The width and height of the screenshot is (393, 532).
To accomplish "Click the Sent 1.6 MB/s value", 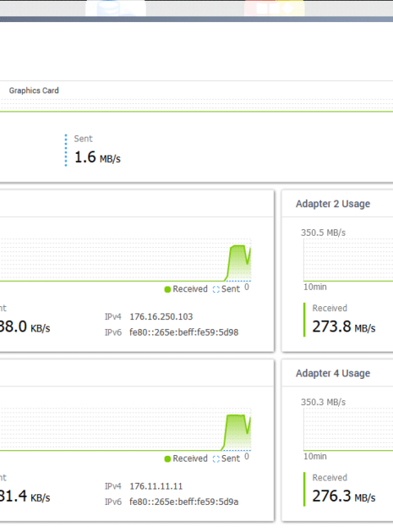I will click(97, 157).
